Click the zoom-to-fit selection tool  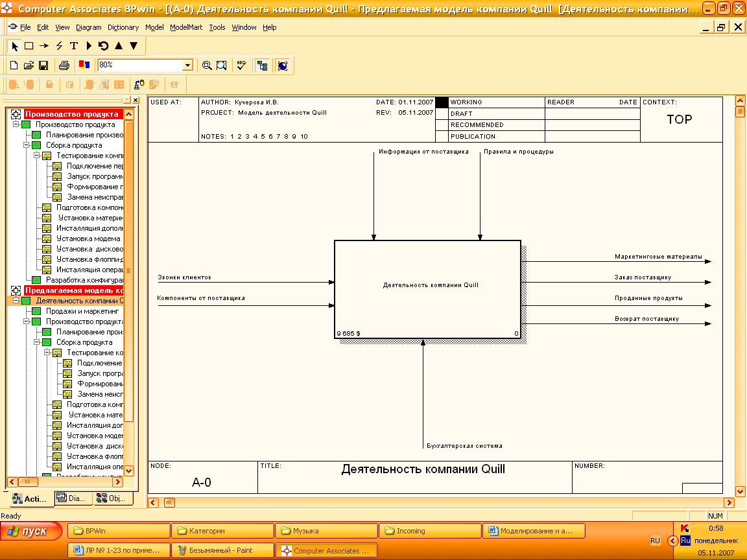(222, 65)
